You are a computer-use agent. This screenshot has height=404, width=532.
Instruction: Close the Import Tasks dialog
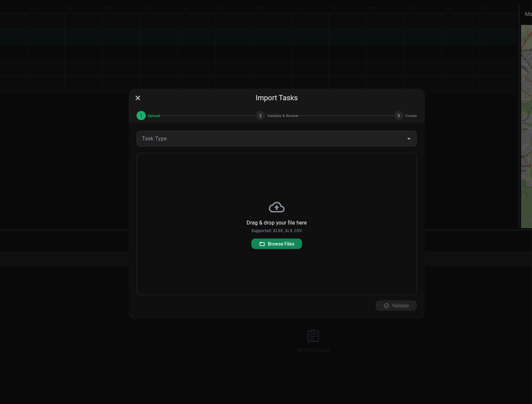pos(138,98)
